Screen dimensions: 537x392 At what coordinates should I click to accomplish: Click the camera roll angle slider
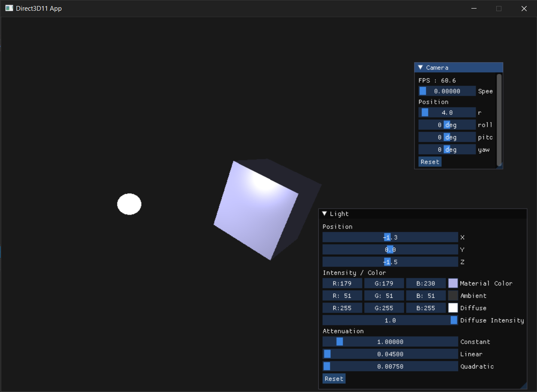tap(447, 125)
